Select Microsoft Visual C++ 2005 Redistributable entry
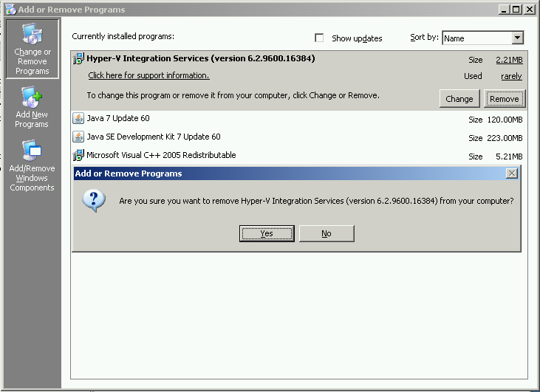The image size is (540, 392). 161,155
